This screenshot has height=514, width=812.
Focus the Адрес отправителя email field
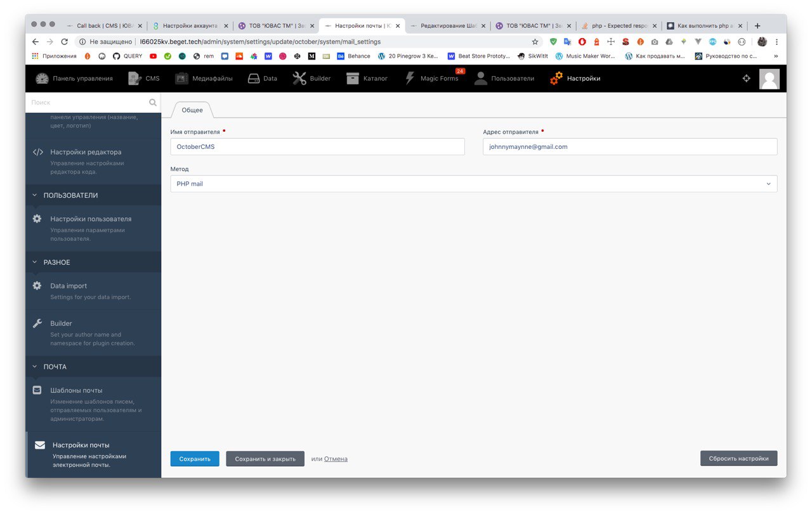point(630,146)
